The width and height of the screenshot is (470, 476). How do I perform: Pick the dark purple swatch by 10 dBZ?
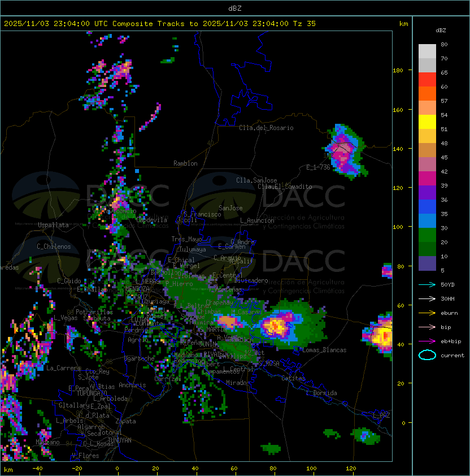coord(427,263)
